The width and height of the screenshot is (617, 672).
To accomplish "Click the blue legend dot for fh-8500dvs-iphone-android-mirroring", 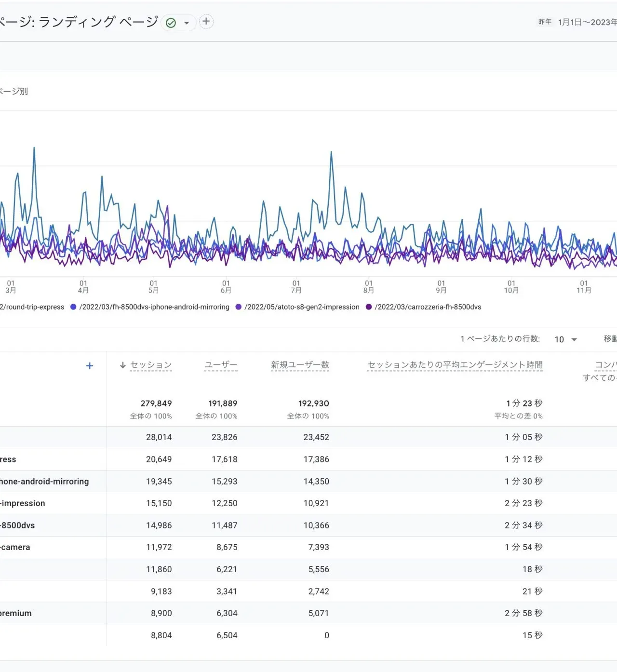I will (x=73, y=307).
